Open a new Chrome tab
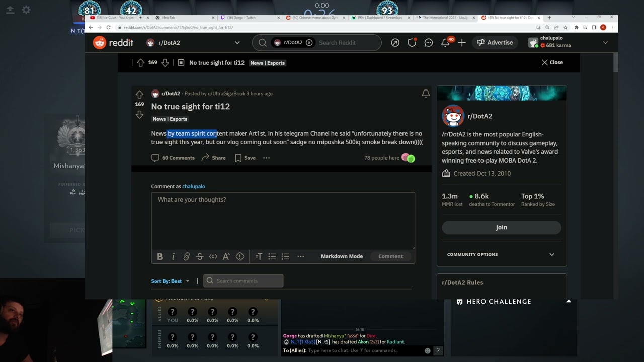This screenshot has width=644, height=362. (549, 18)
